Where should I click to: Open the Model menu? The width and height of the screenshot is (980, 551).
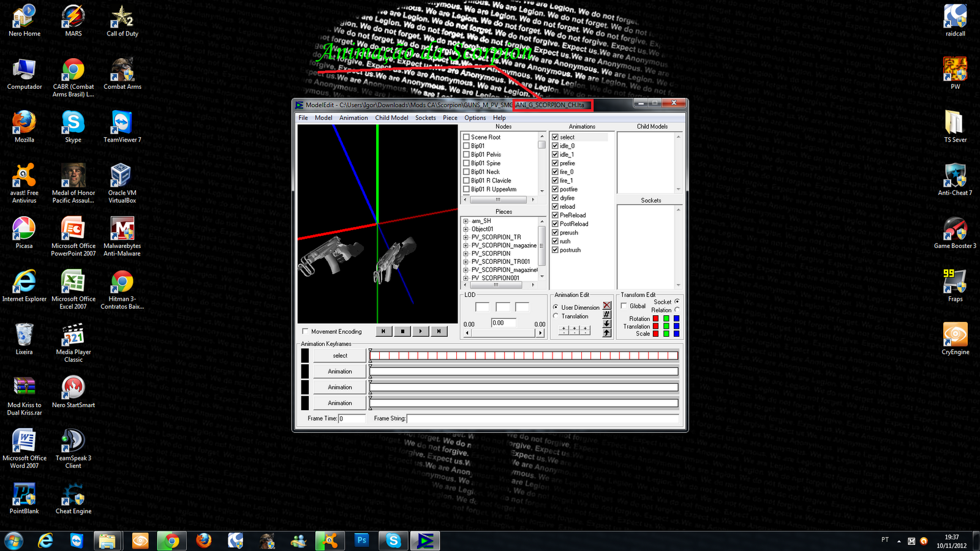click(x=323, y=118)
